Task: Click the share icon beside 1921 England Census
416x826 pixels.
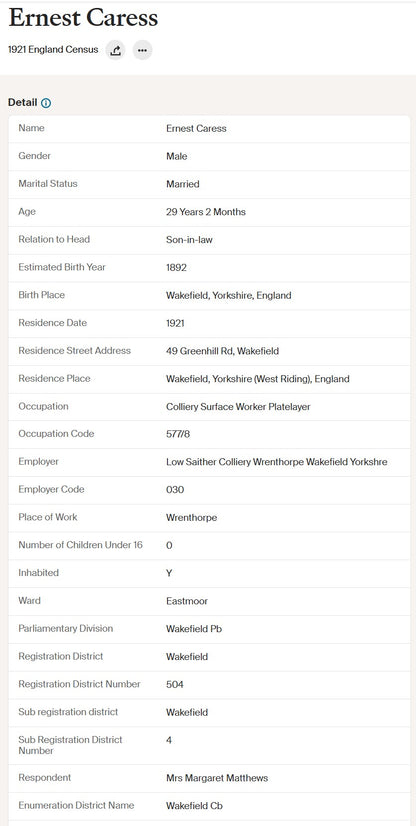Action: click(116, 50)
